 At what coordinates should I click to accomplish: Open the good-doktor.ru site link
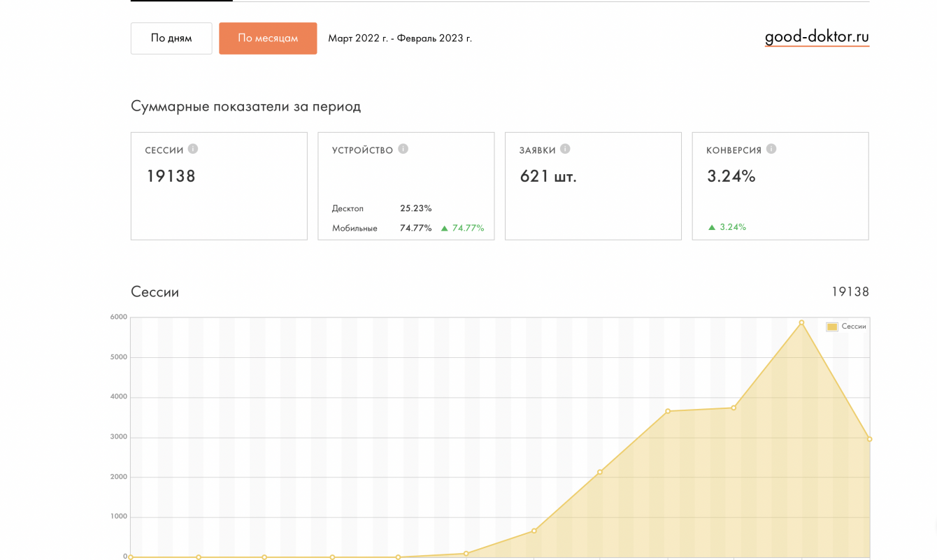(x=817, y=37)
